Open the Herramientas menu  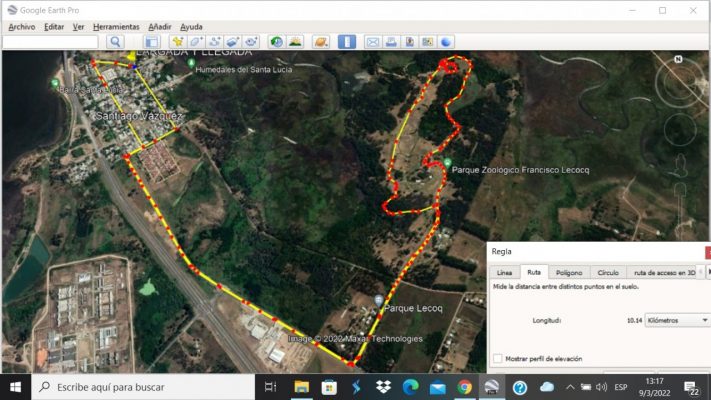click(116, 27)
